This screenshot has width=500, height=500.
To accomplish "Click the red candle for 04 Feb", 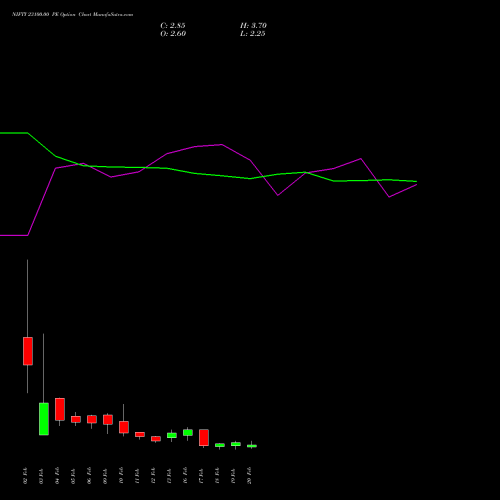I will [x=60, y=409].
